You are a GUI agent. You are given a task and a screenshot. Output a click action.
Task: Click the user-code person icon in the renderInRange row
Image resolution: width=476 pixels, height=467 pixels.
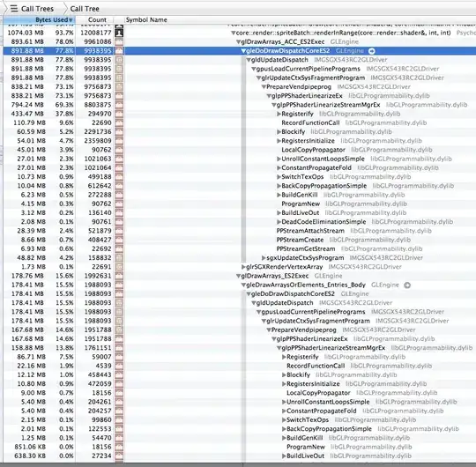[x=119, y=33]
